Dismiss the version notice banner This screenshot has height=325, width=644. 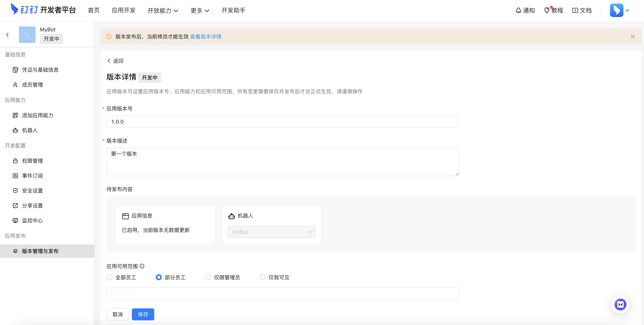pyautogui.click(x=632, y=37)
